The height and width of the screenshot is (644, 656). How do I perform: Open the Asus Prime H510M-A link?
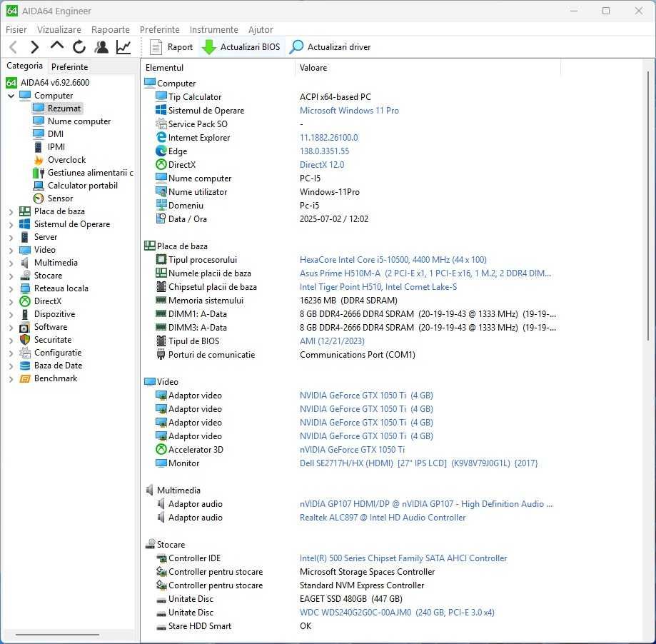tap(425, 273)
